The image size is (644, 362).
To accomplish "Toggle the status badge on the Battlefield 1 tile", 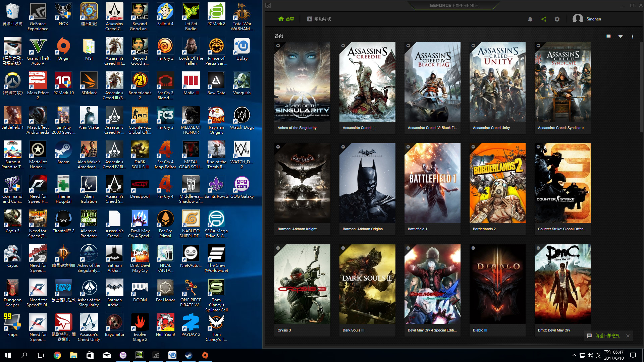I will tap(408, 147).
